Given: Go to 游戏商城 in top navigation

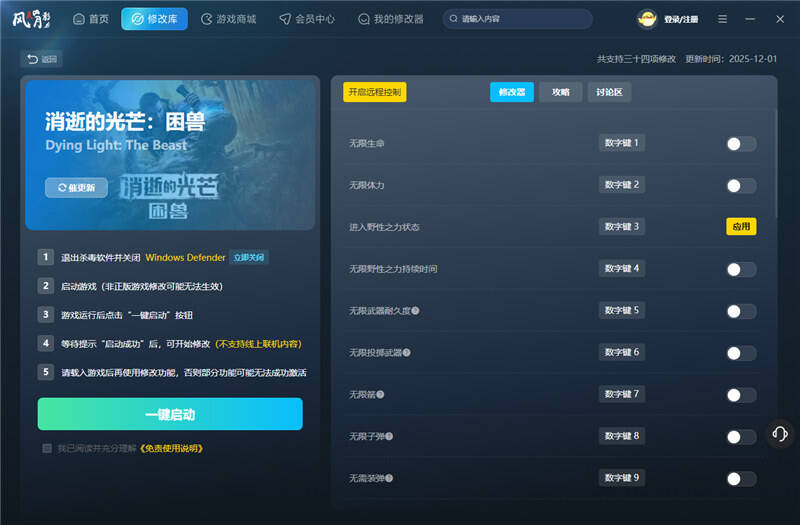Looking at the screenshot, I should 229,19.
